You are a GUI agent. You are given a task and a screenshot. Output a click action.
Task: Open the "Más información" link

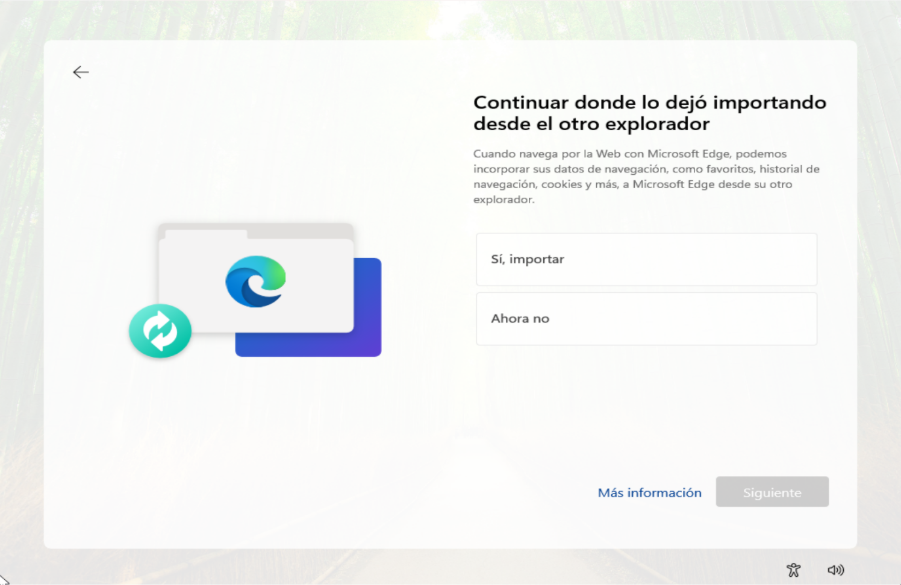click(x=649, y=493)
